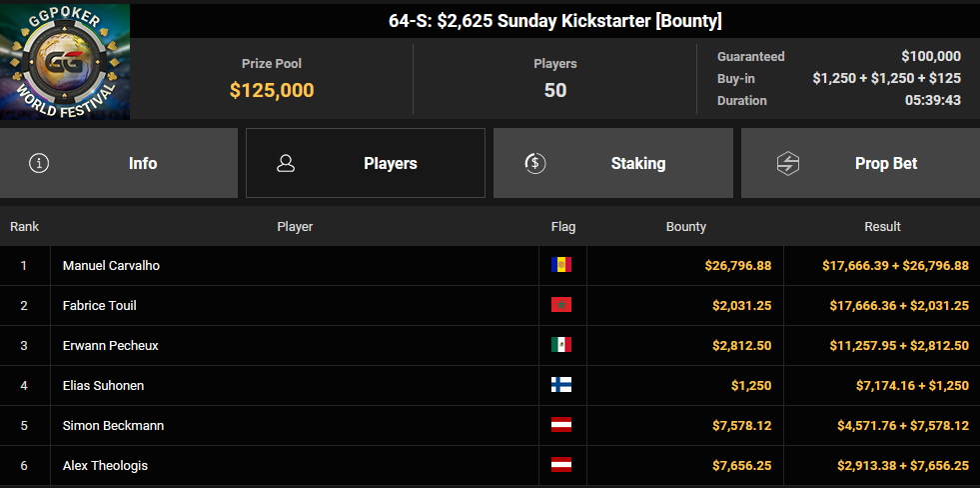This screenshot has width=980, height=488.
Task: Sort by the Bounty column header
Action: [x=685, y=227]
